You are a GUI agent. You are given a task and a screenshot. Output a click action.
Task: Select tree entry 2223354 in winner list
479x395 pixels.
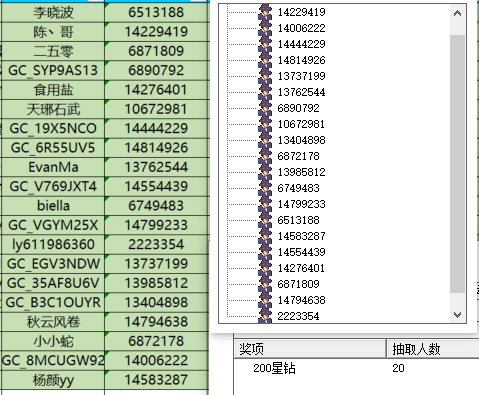298,316
